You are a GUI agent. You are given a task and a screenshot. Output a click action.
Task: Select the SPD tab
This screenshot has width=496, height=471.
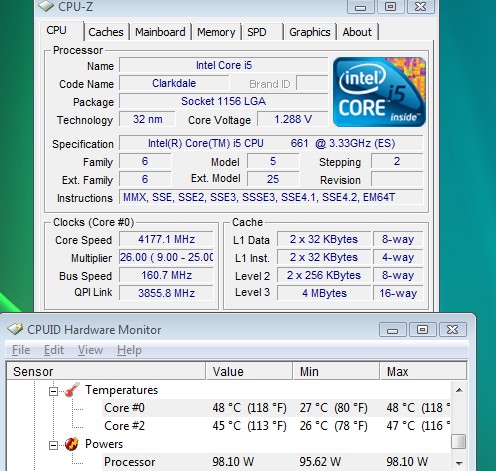tap(262, 32)
